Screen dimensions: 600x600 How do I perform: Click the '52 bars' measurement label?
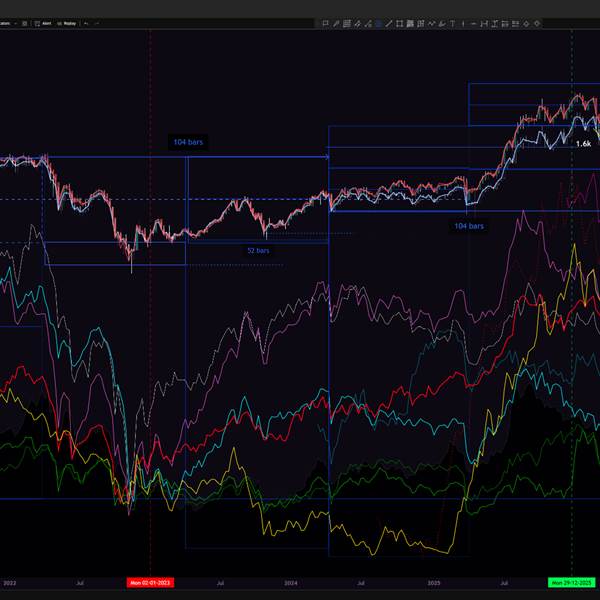(x=258, y=251)
